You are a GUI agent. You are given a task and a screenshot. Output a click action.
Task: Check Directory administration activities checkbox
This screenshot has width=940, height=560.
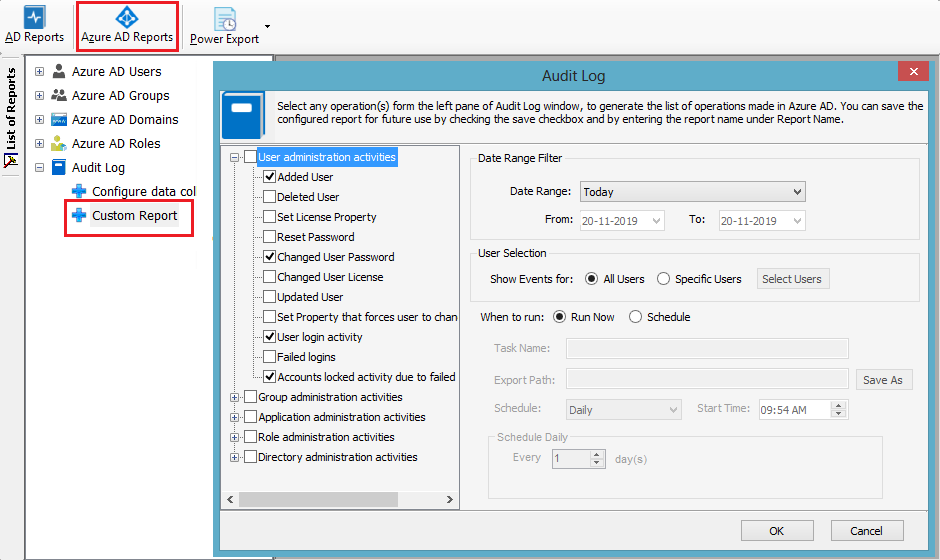[251, 457]
